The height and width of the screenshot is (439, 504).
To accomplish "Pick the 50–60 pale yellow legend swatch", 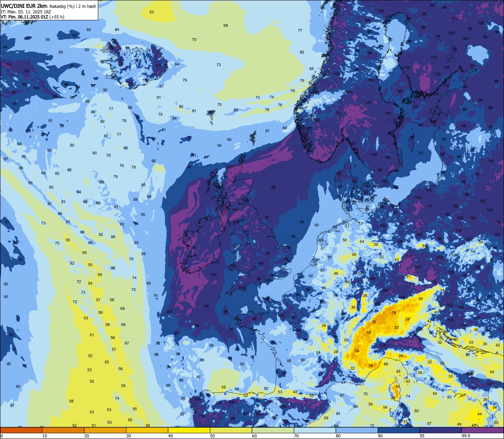I will pos(231,430).
